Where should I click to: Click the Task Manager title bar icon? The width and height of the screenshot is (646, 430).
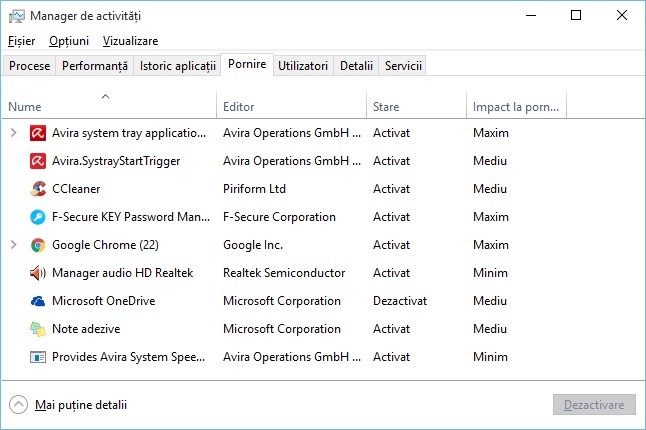16,16
